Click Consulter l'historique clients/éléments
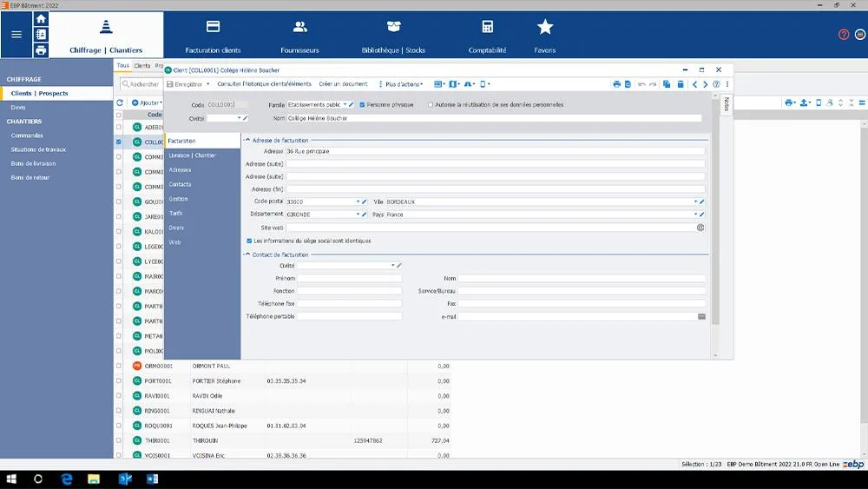The image size is (868, 489). 264,84
